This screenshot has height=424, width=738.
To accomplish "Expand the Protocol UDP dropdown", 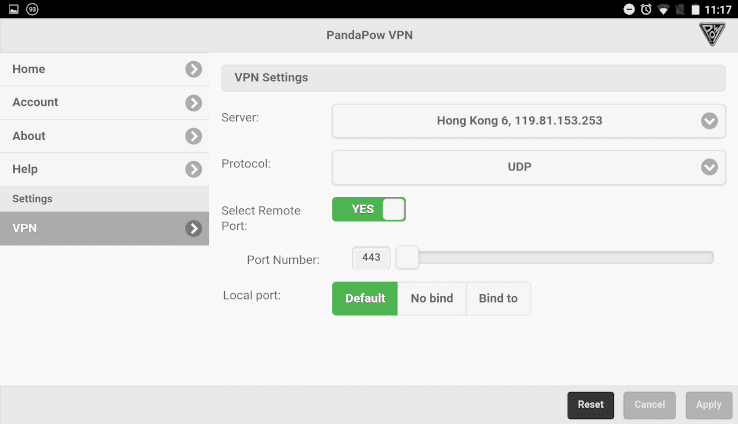I will tap(528, 166).
